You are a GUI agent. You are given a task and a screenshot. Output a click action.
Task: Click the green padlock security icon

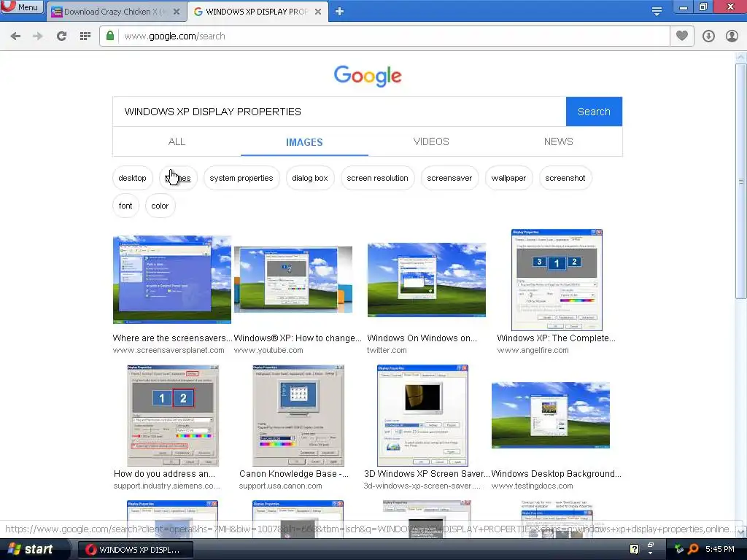(110, 36)
